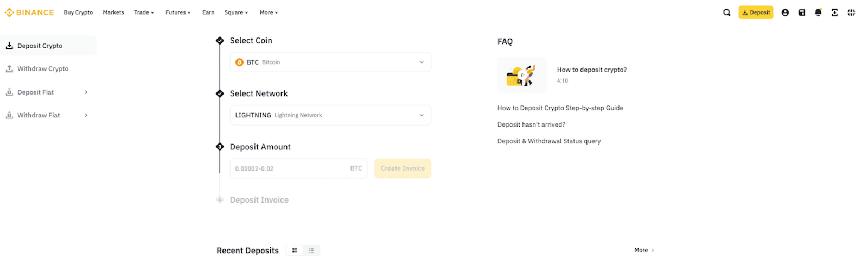Image resolution: width=868 pixels, height=263 pixels.
Task: Open the notifications bell
Action: [818, 12]
